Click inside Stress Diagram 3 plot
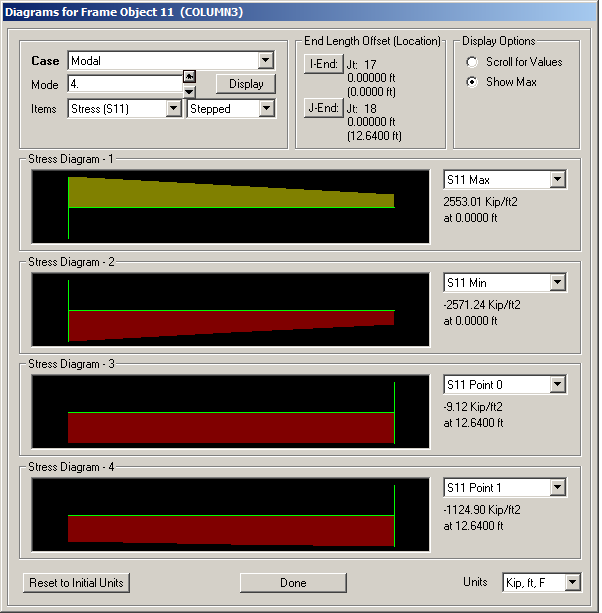The width and height of the screenshot is (602, 613). [x=231, y=411]
